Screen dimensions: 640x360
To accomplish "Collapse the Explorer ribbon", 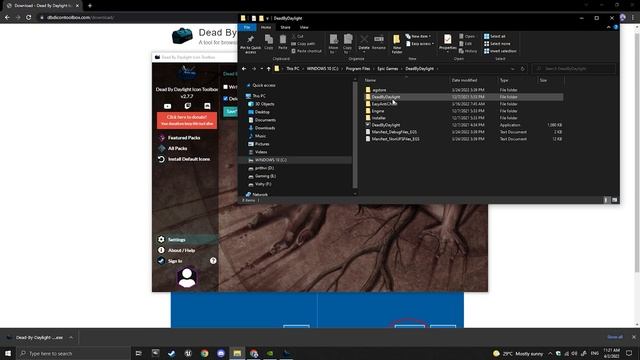I will pyautogui.click(x=609, y=27).
